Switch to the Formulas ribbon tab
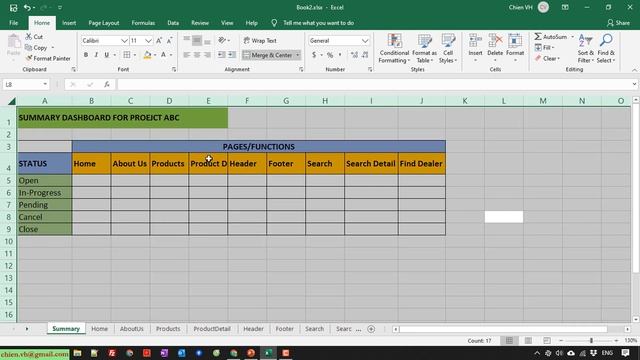 click(143, 23)
